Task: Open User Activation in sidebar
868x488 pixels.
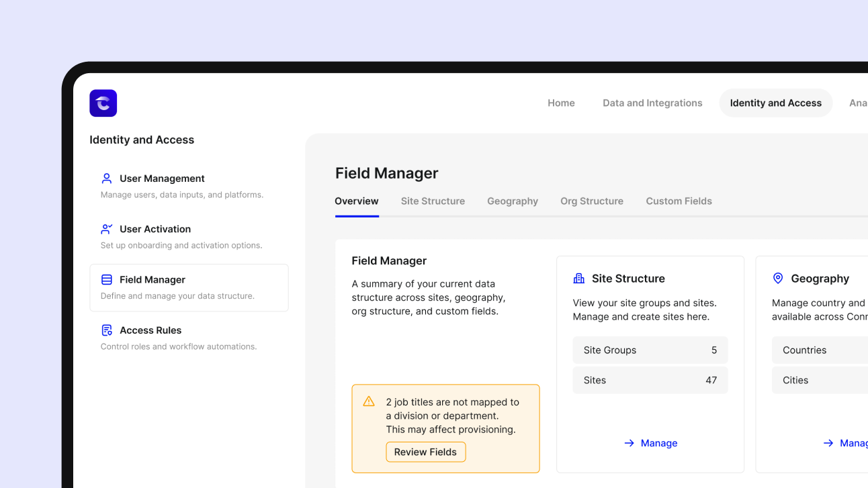Action: (x=189, y=237)
